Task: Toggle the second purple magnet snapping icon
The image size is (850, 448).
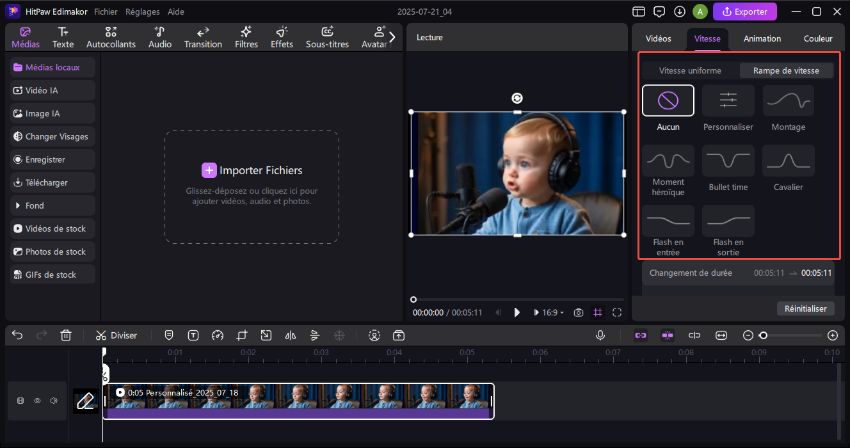Action: click(667, 335)
